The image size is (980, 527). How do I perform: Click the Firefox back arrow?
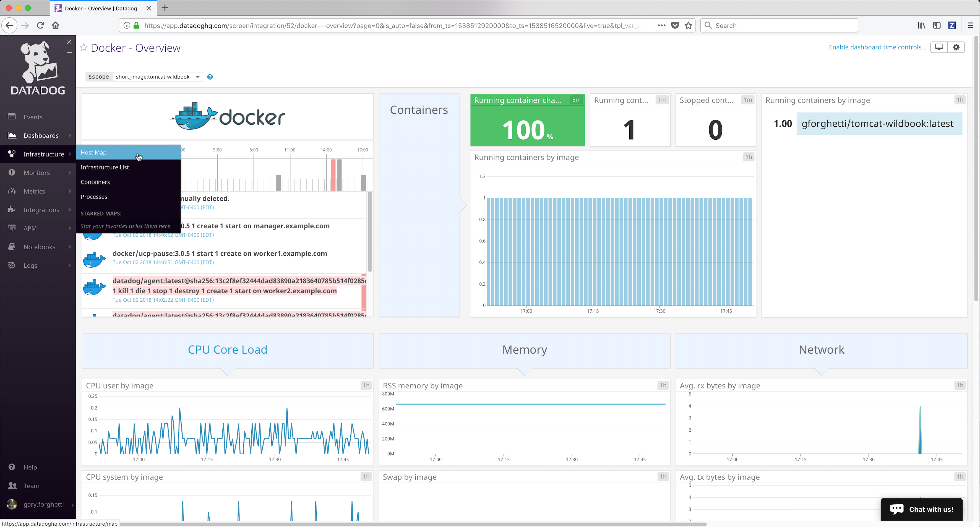point(9,25)
